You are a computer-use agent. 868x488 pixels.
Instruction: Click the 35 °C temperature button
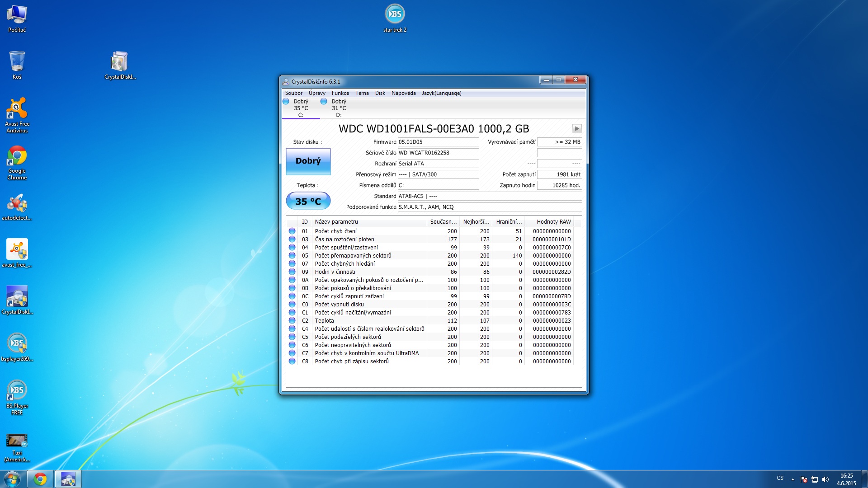coord(308,201)
